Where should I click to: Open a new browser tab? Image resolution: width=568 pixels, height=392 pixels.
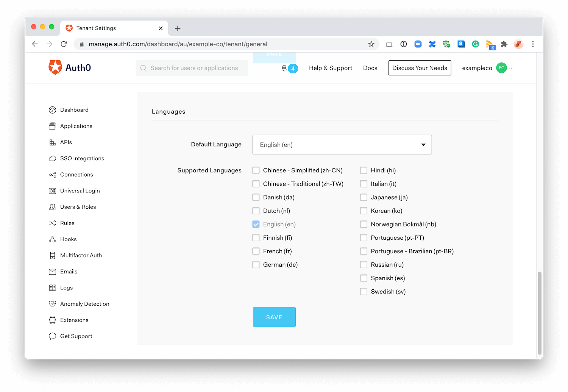178,28
